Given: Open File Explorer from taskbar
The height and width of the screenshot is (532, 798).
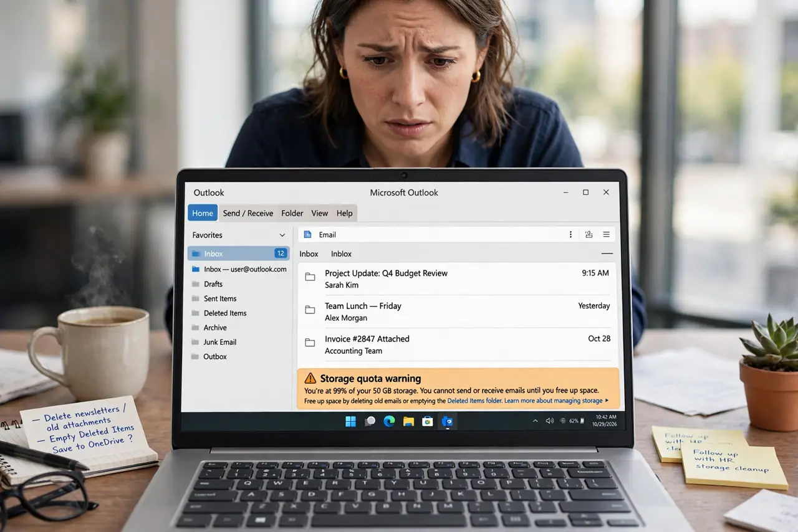Looking at the screenshot, I should pyautogui.click(x=408, y=422).
